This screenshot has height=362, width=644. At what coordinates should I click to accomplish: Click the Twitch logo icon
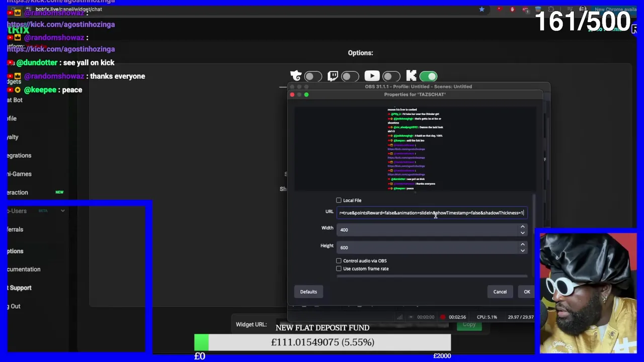point(333,76)
